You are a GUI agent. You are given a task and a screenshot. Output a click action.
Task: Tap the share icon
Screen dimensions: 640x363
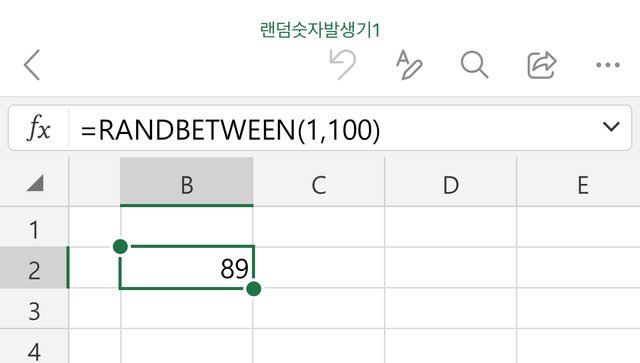coord(542,65)
